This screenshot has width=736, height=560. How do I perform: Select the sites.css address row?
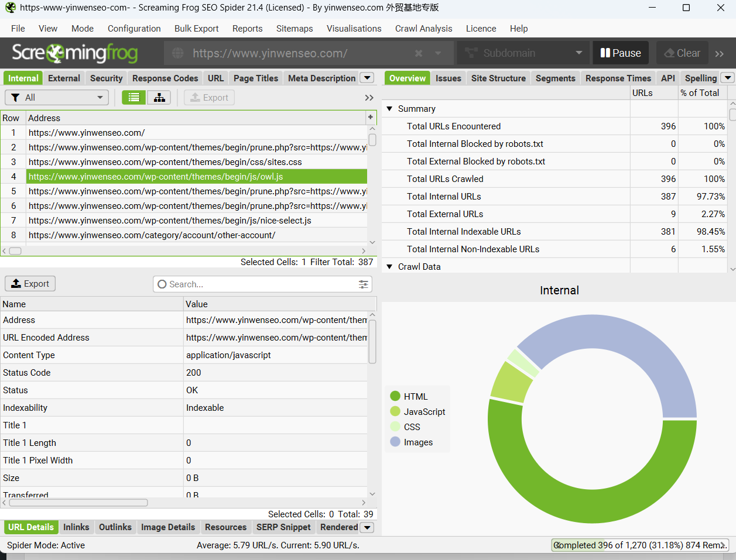(x=197, y=162)
